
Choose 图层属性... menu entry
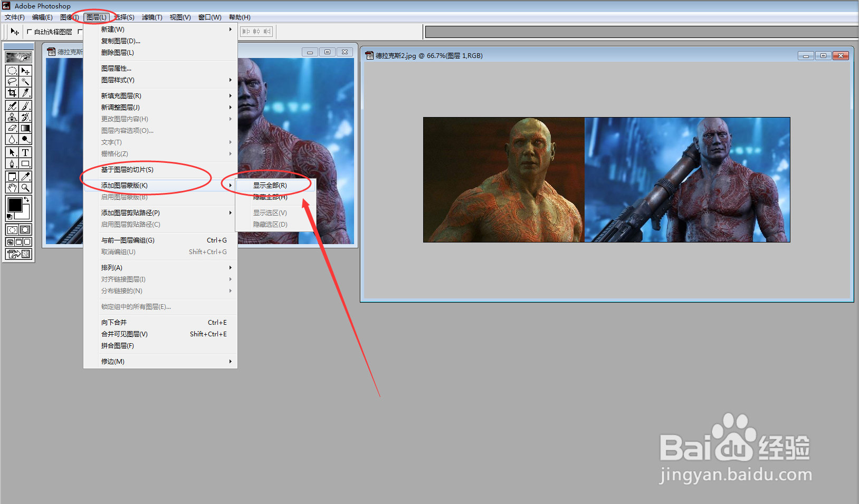click(x=160, y=69)
